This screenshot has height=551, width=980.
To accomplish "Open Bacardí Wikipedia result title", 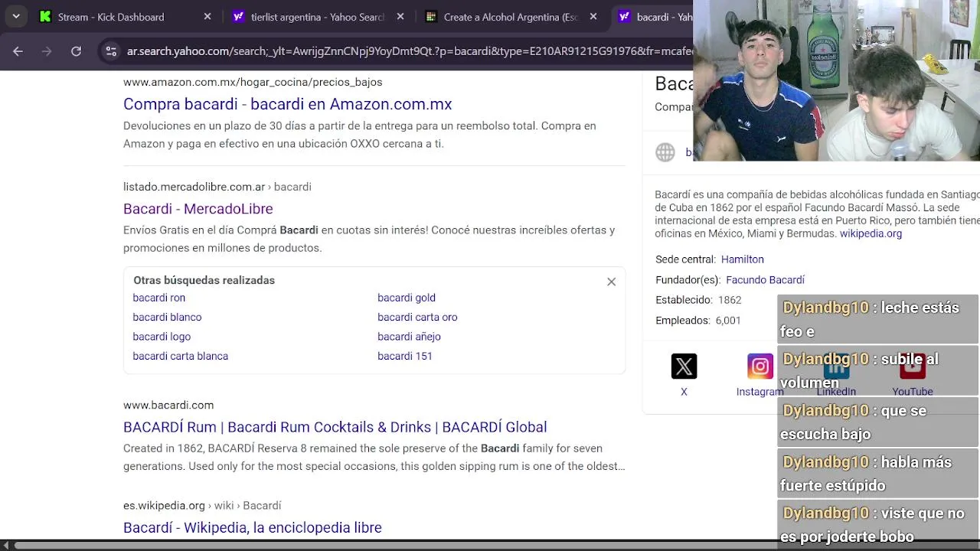I will [x=253, y=527].
